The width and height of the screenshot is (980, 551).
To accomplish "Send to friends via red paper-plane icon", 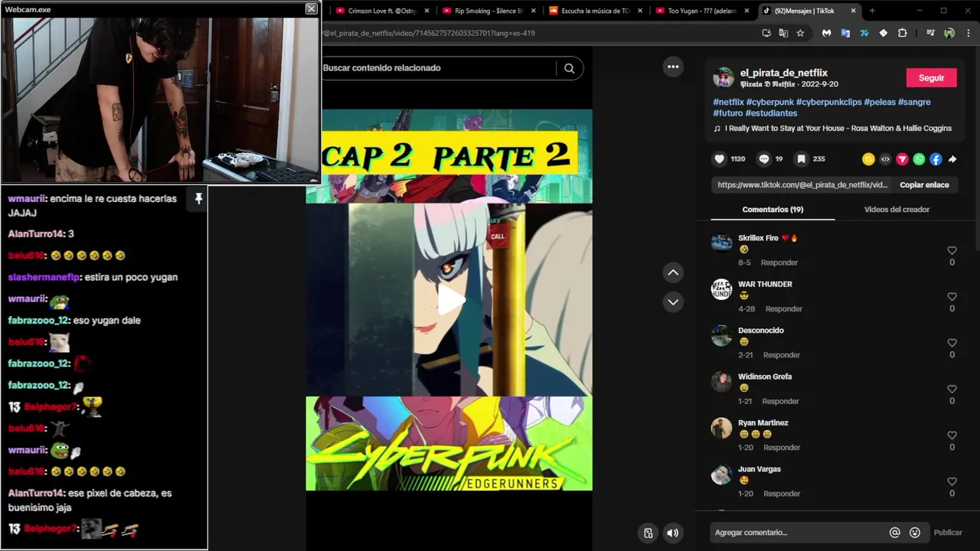I will point(902,159).
